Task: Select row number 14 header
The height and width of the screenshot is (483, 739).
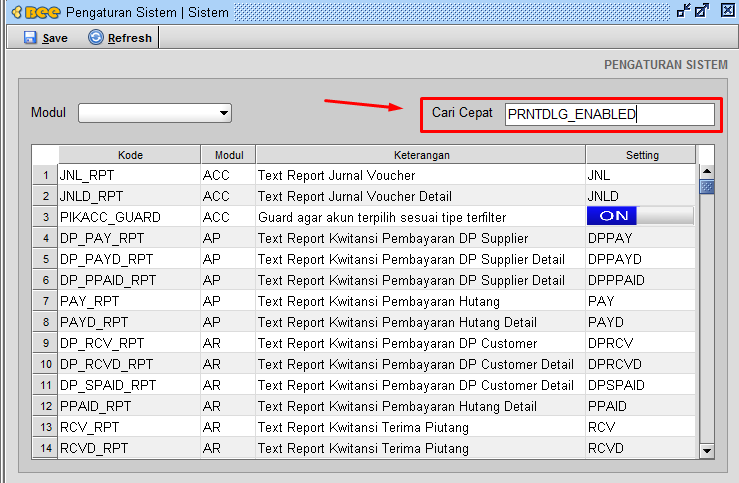Action: pos(45,448)
